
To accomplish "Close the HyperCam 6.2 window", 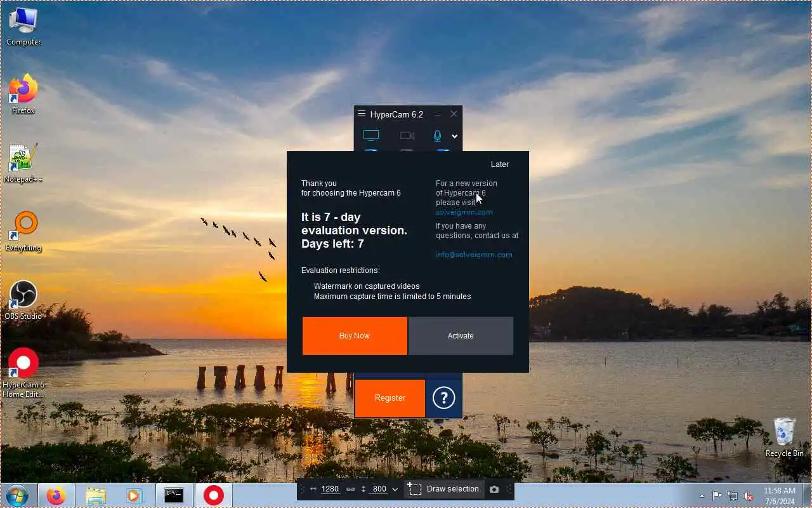I will pyautogui.click(x=454, y=114).
